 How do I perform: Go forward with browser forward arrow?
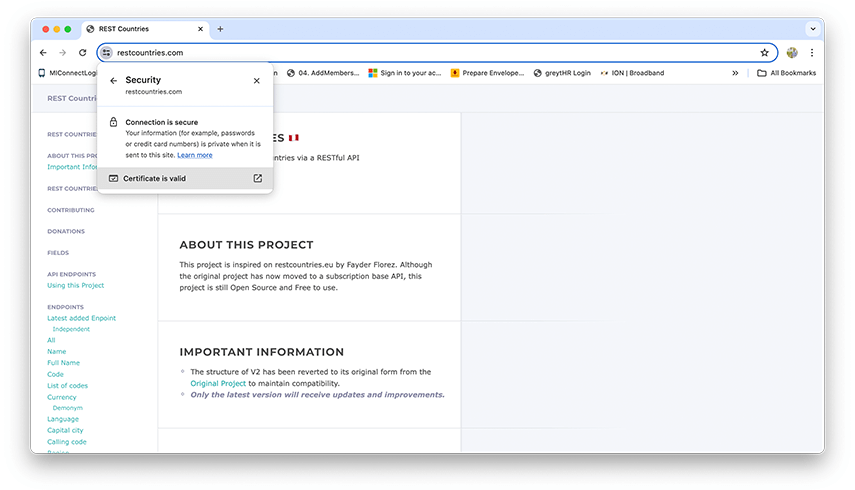coord(63,53)
